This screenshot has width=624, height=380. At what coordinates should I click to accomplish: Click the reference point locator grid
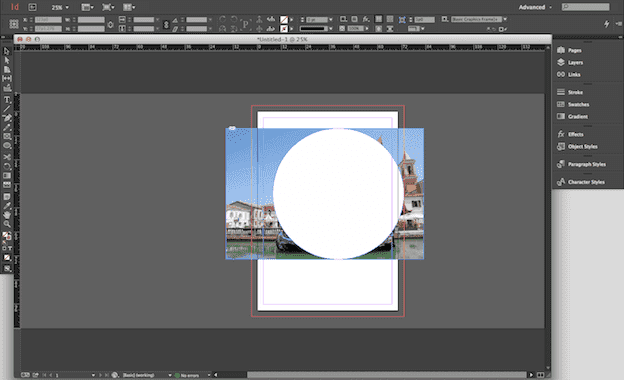[14, 24]
